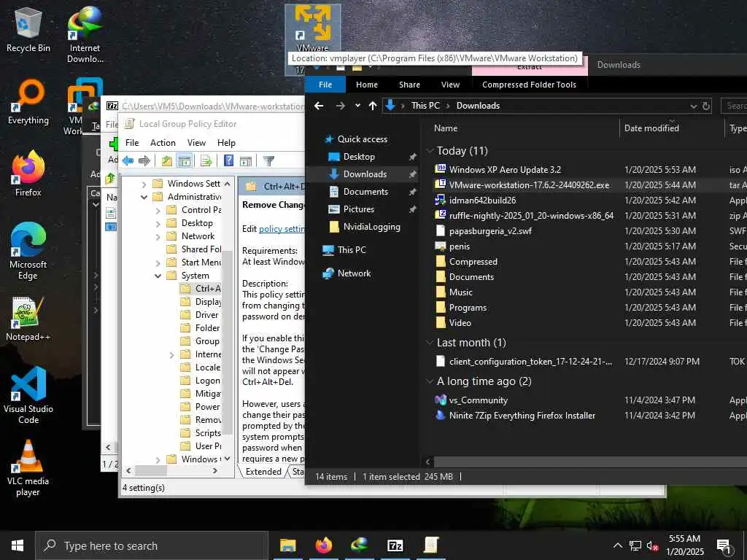Switch to Extended tab in Group Policy Editor
The width and height of the screenshot is (747, 560).
(263, 472)
